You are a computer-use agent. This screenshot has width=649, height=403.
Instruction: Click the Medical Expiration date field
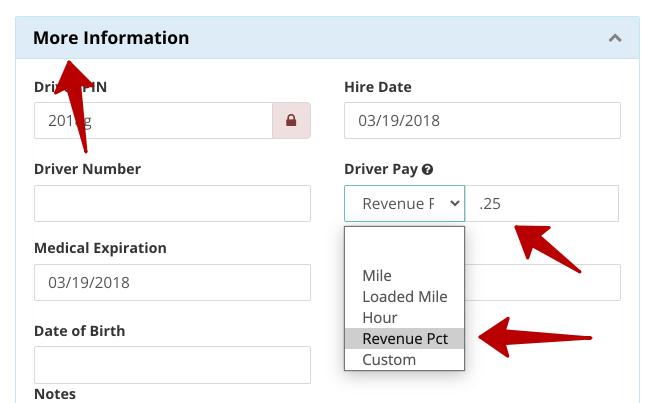click(172, 282)
